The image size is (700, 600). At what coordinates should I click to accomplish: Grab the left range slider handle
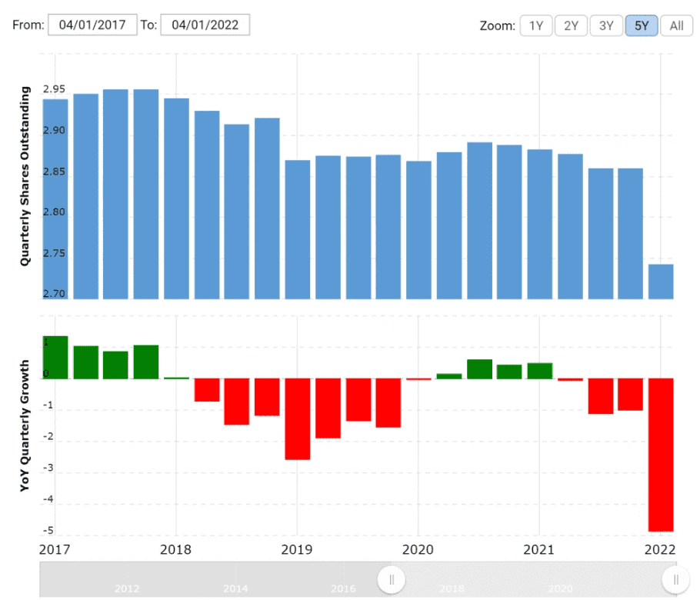coord(392,579)
